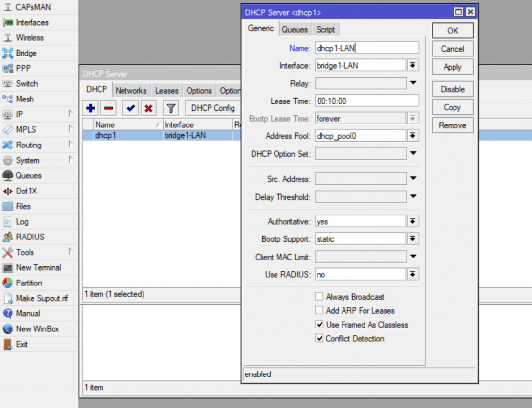The height and width of the screenshot is (408, 532).
Task: Enable entry with blue checkmark icon
Action: 130,108
